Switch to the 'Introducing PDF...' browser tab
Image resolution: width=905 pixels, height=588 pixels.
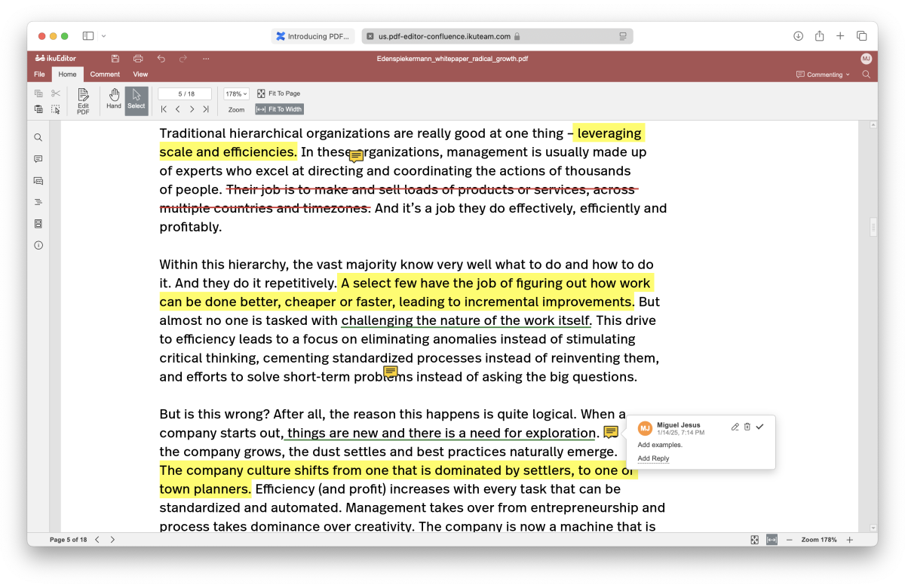[x=312, y=36]
